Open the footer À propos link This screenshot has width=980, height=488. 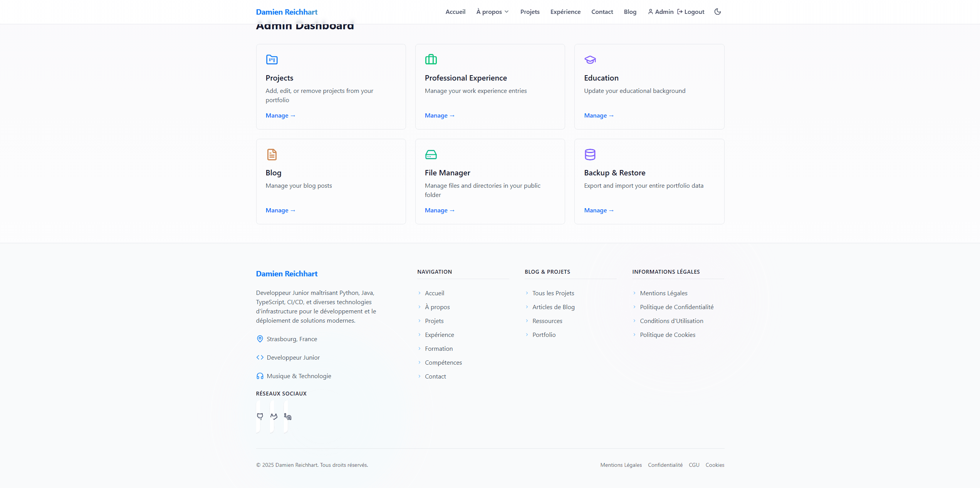coord(437,307)
